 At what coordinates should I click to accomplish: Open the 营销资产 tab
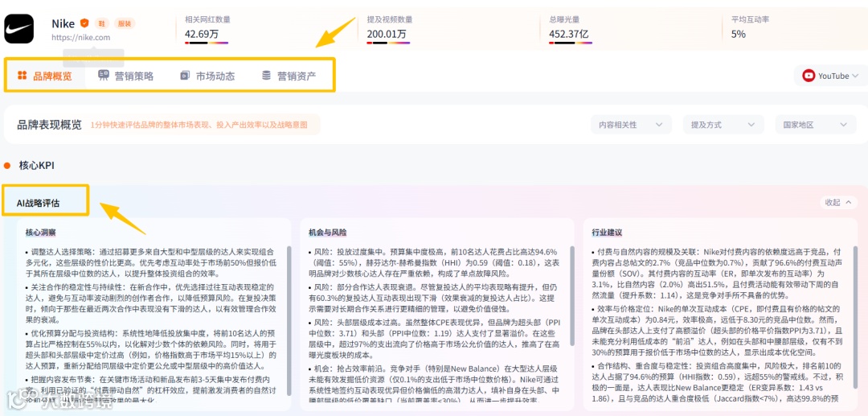(289, 76)
